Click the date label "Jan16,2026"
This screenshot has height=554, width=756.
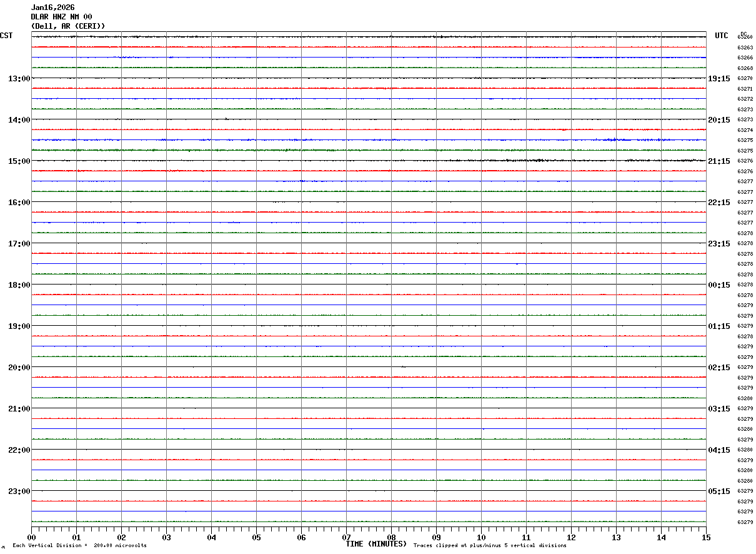pyautogui.click(x=52, y=8)
